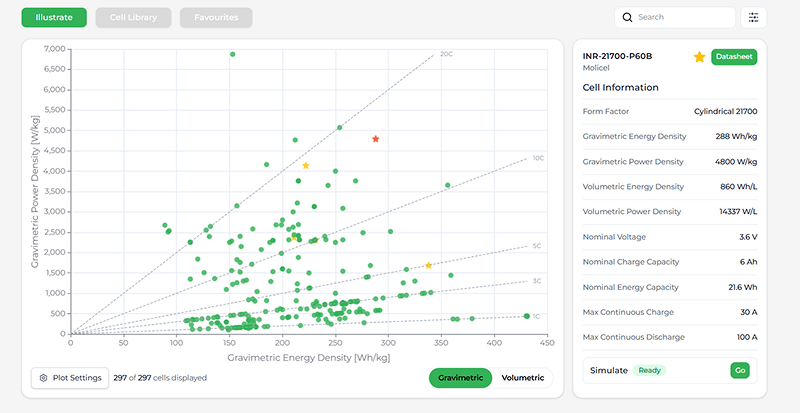Open the Plot Settings panel
Viewport: 800px width, 413px height.
click(69, 378)
